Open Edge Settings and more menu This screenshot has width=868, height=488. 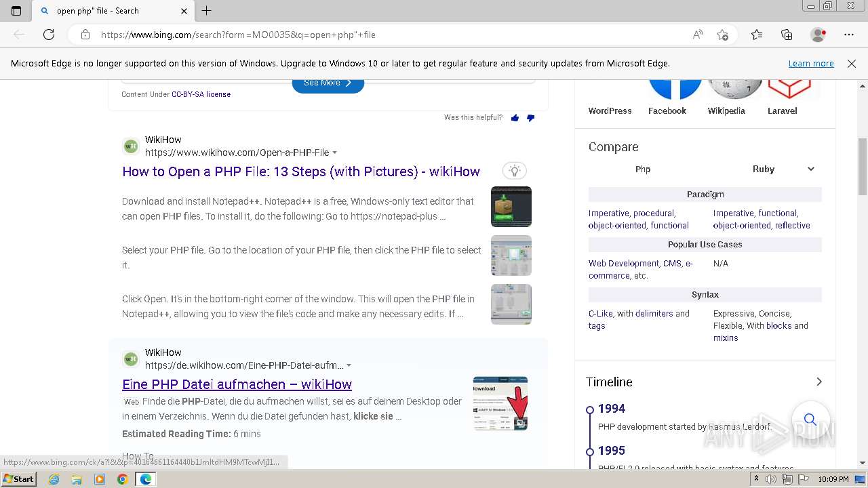click(x=849, y=35)
